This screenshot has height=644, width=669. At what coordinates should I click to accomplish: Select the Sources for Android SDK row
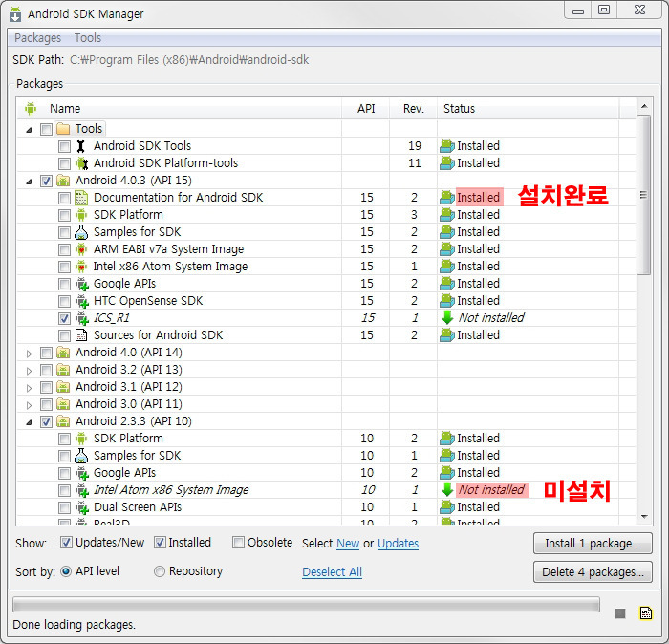coord(327,335)
